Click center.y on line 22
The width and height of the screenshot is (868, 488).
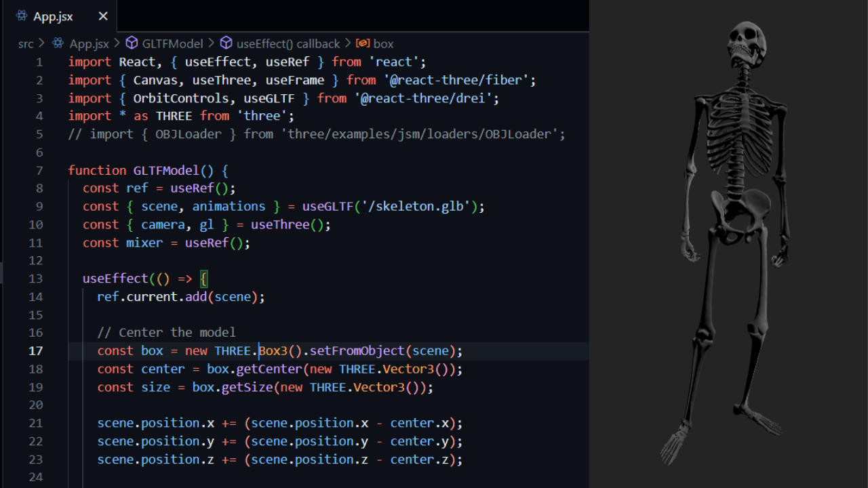(x=420, y=441)
